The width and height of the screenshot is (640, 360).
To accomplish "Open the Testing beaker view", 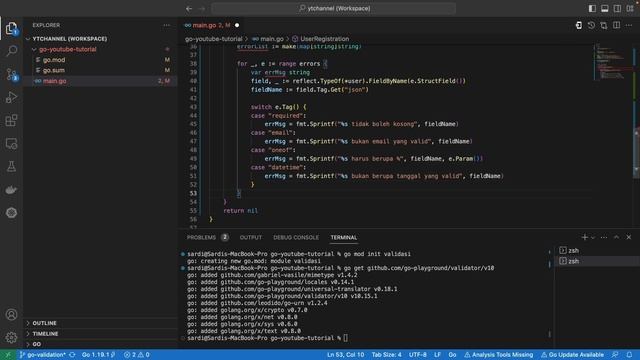I will click(x=11, y=166).
